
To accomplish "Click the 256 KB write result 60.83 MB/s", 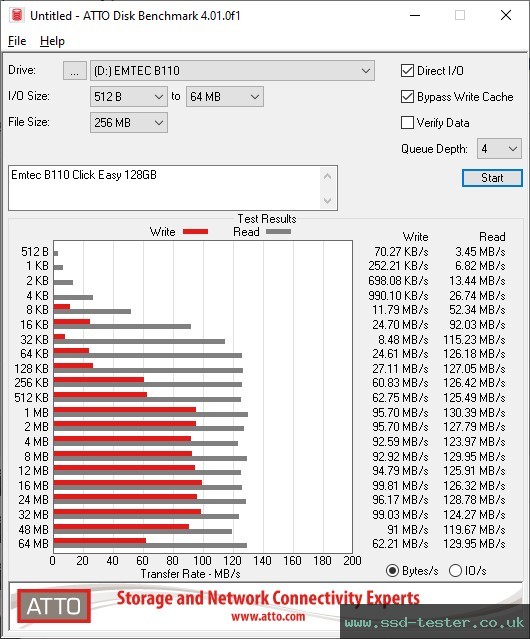I will click(x=400, y=383).
